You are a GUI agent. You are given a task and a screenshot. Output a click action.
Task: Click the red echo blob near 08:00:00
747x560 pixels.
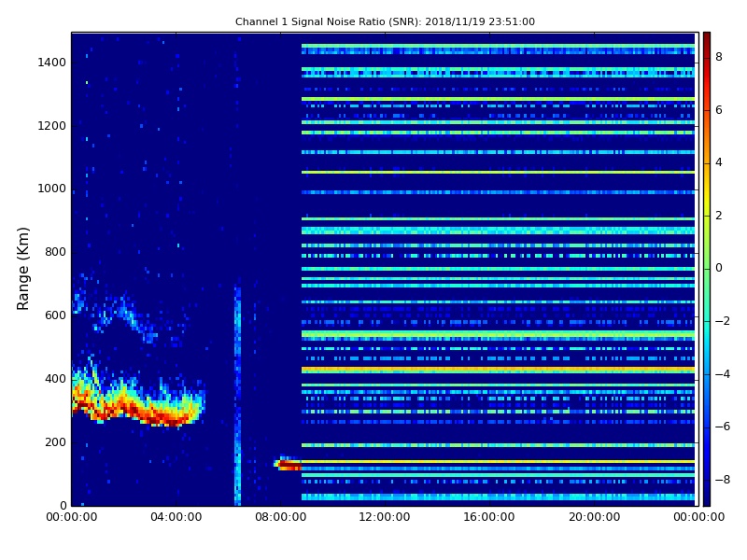click(289, 464)
